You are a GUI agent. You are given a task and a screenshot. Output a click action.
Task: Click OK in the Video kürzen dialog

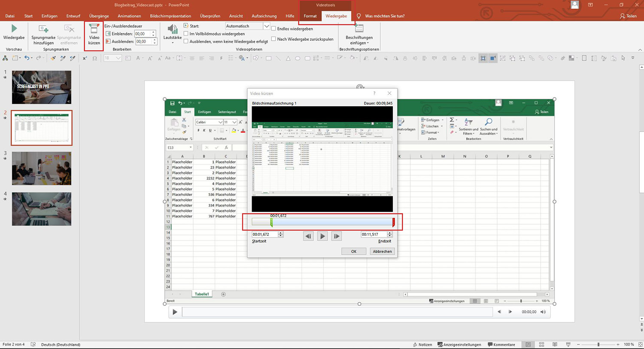click(354, 251)
